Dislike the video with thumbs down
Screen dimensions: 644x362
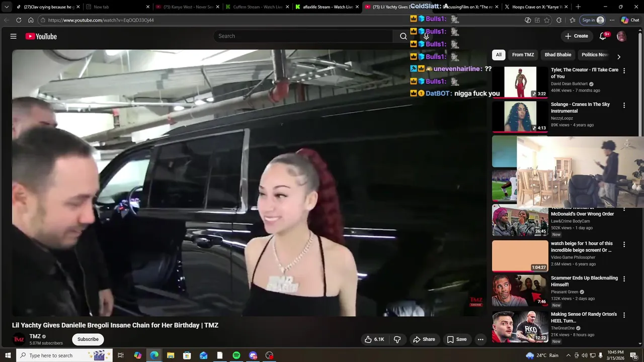point(397,339)
